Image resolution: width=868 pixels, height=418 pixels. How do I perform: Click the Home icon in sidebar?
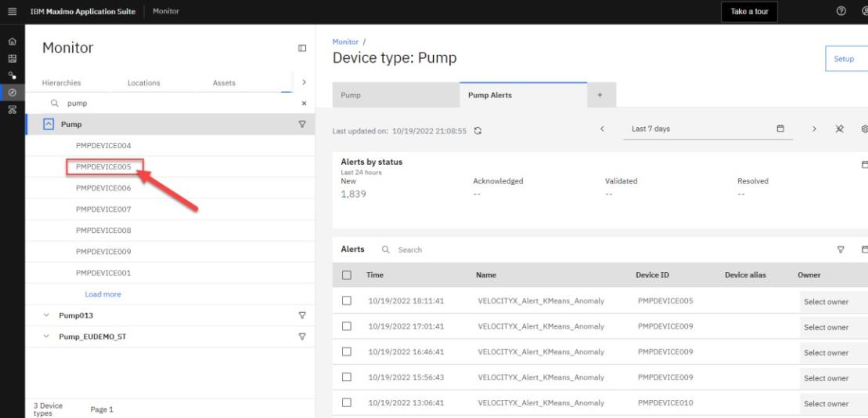pos(12,41)
